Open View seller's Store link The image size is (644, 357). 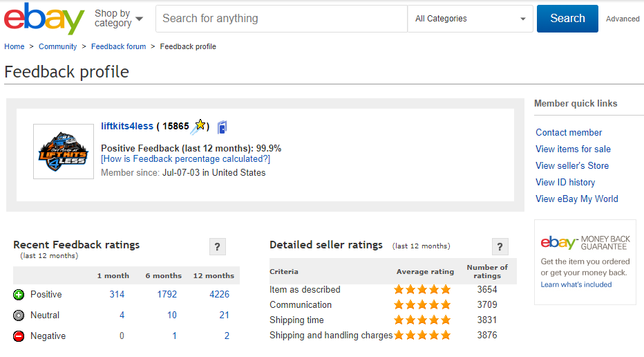[x=572, y=165]
